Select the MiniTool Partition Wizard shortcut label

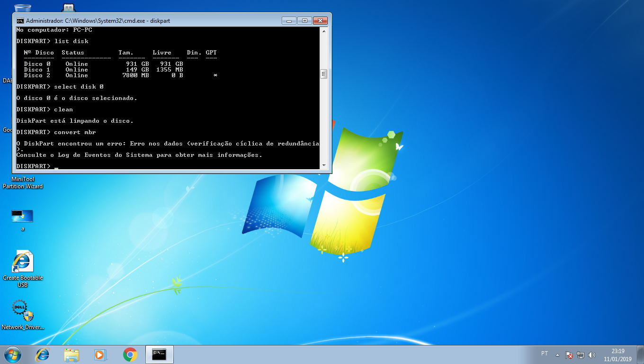(x=23, y=183)
